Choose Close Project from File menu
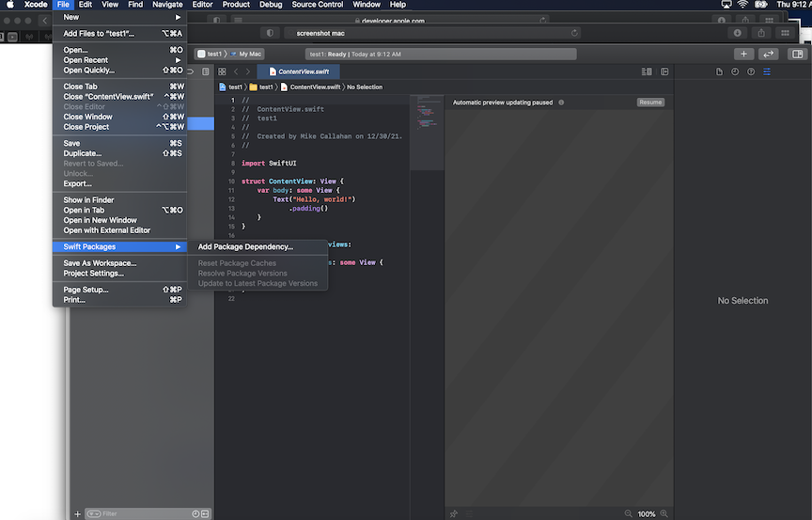 coord(119,127)
